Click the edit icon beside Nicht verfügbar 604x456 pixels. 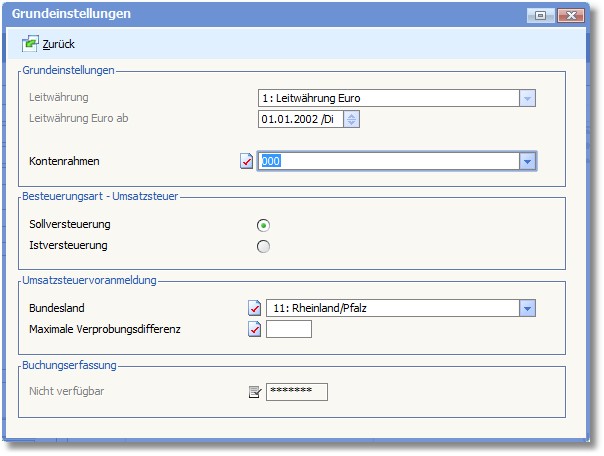[254, 391]
